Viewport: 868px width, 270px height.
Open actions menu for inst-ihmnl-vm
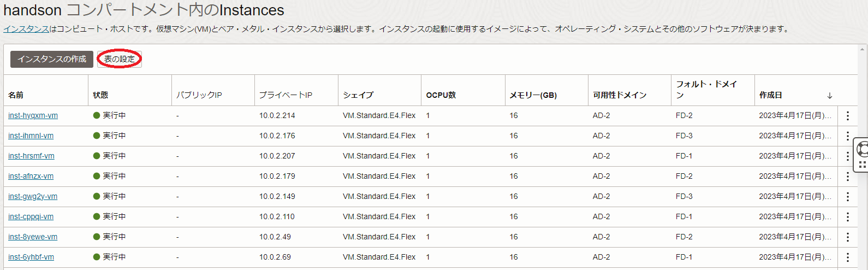(847, 136)
